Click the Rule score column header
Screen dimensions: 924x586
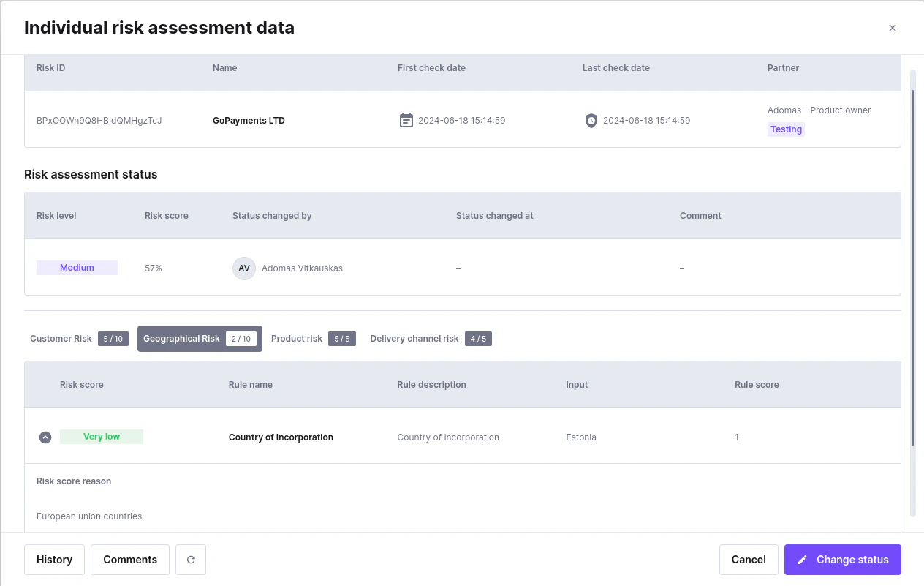pos(757,385)
